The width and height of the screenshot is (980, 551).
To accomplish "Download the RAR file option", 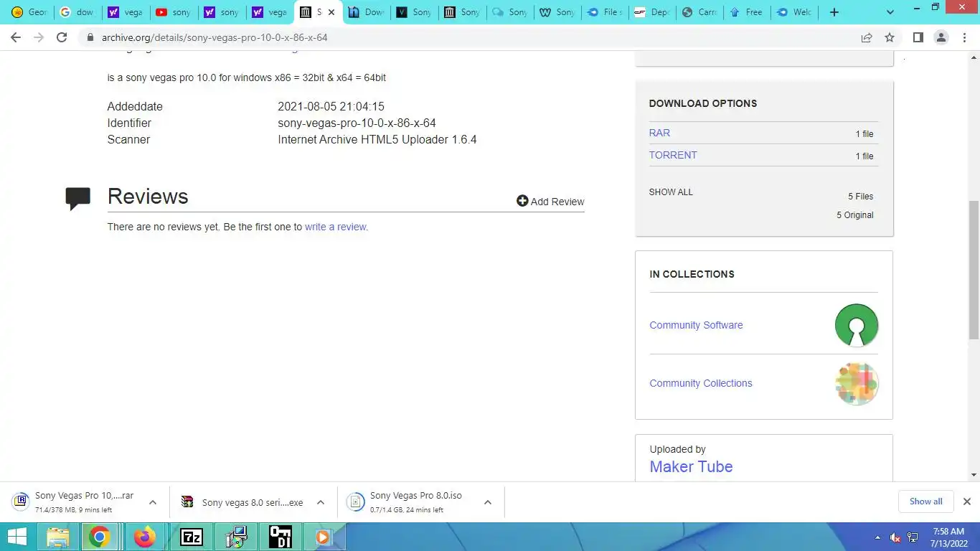I will coord(659,133).
